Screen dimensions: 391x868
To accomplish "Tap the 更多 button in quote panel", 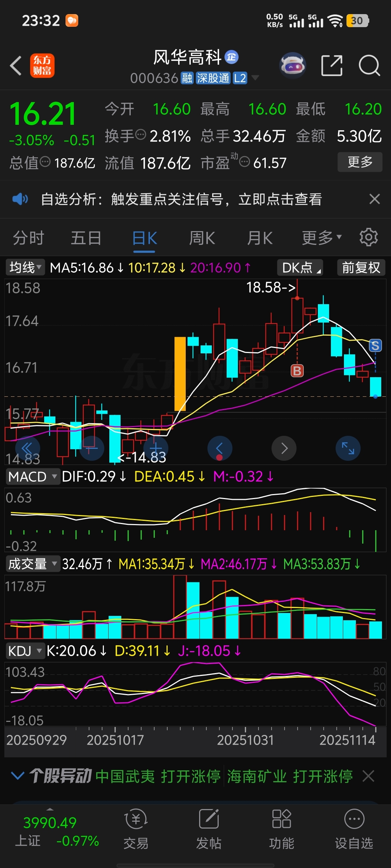I will pos(360,162).
